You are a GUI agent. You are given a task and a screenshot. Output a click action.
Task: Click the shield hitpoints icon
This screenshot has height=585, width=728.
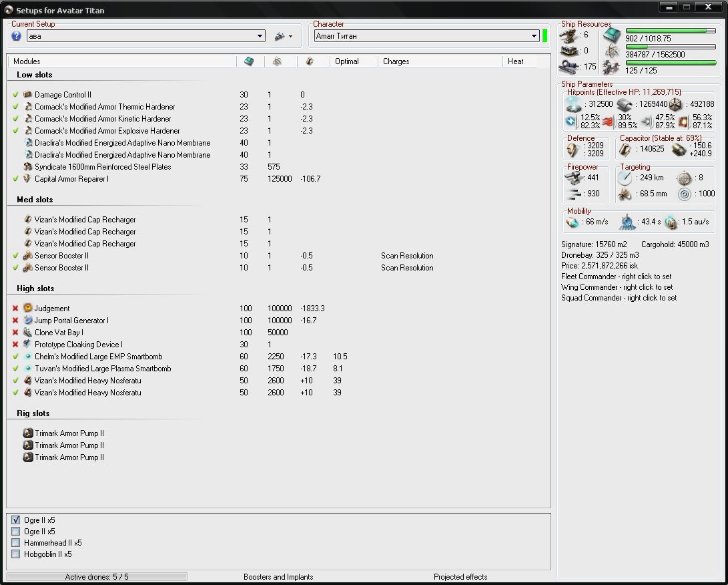pos(574,105)
